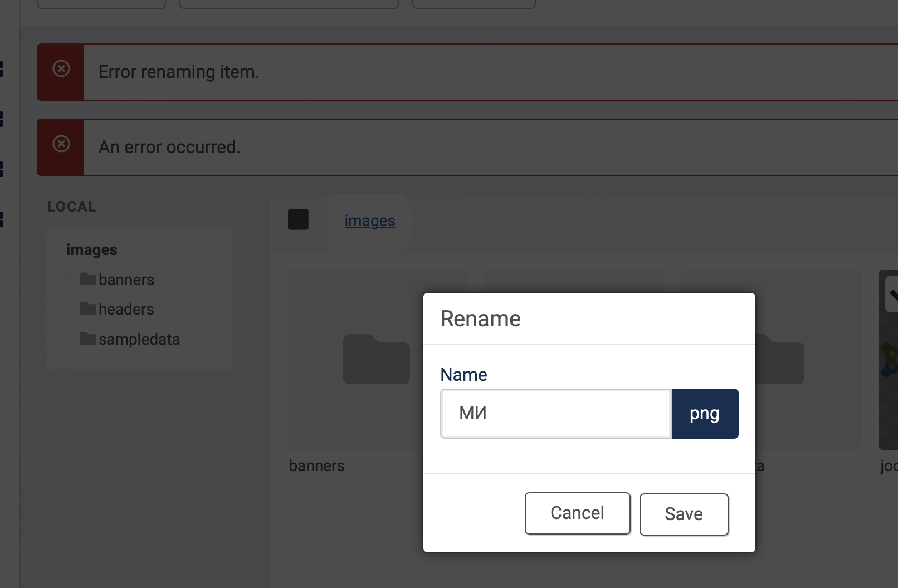Click the 'An error occurred.' message text
Viewport: 898px width, 588px height.
[x=169, y=147]
